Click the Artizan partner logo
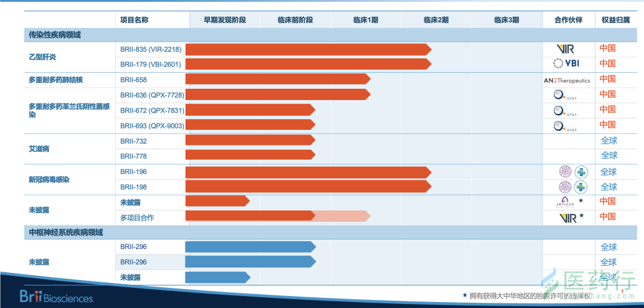 coord(564,202)
